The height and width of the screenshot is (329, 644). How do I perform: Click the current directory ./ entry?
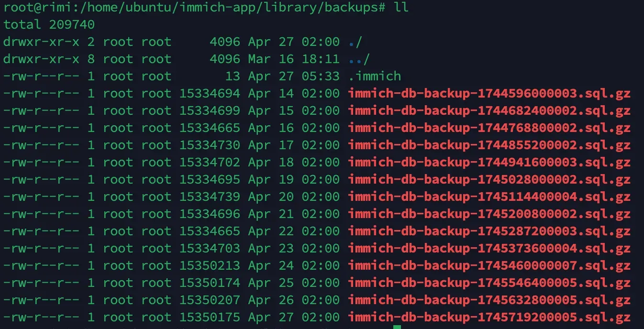[355, 42]
